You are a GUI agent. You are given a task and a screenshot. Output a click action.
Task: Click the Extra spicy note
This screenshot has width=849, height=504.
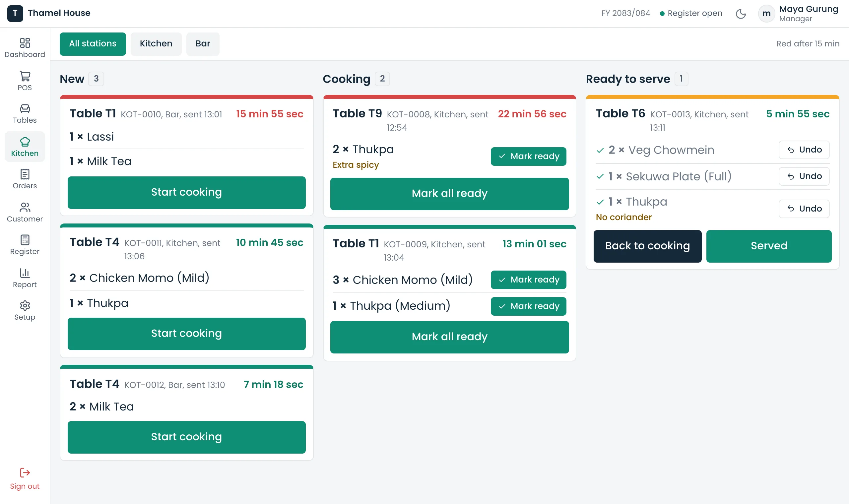tap(356, 165)
